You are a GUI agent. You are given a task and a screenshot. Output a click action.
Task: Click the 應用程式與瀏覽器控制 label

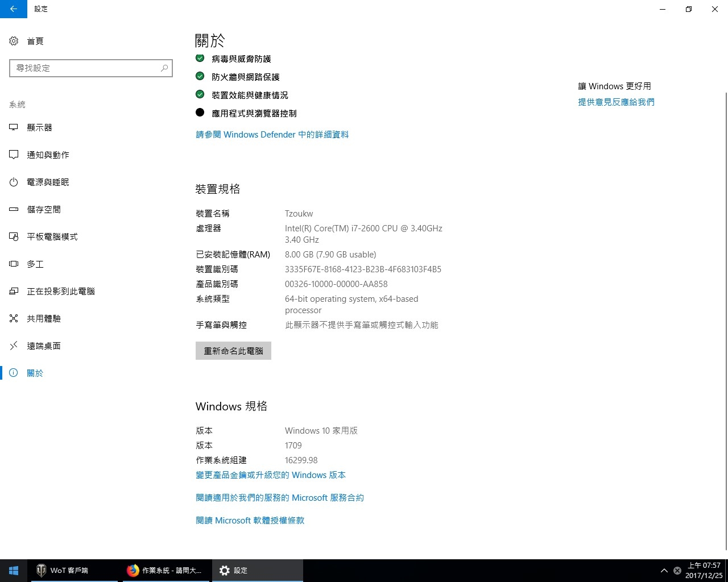click(254, 113)
